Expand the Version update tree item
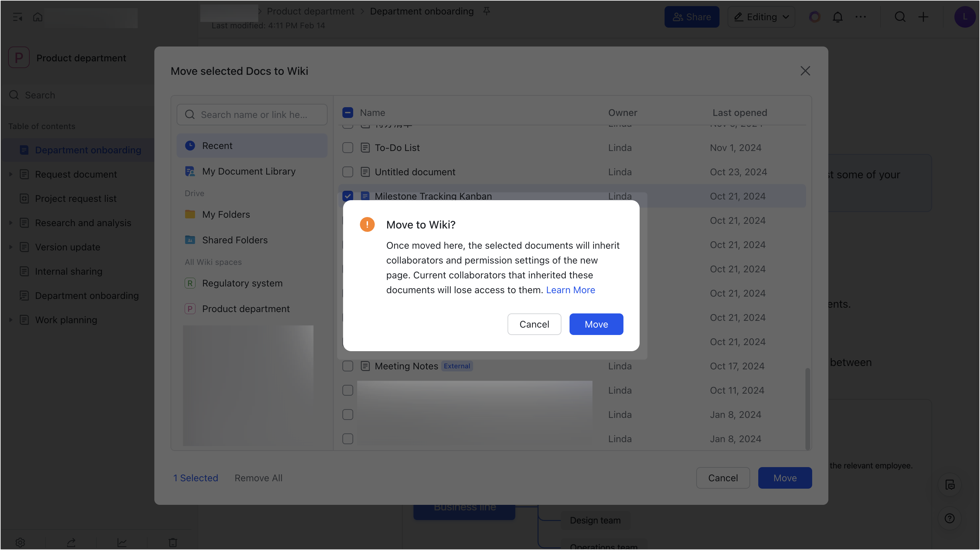The width and height of the screenshot is (980, 550). [11, 247]
